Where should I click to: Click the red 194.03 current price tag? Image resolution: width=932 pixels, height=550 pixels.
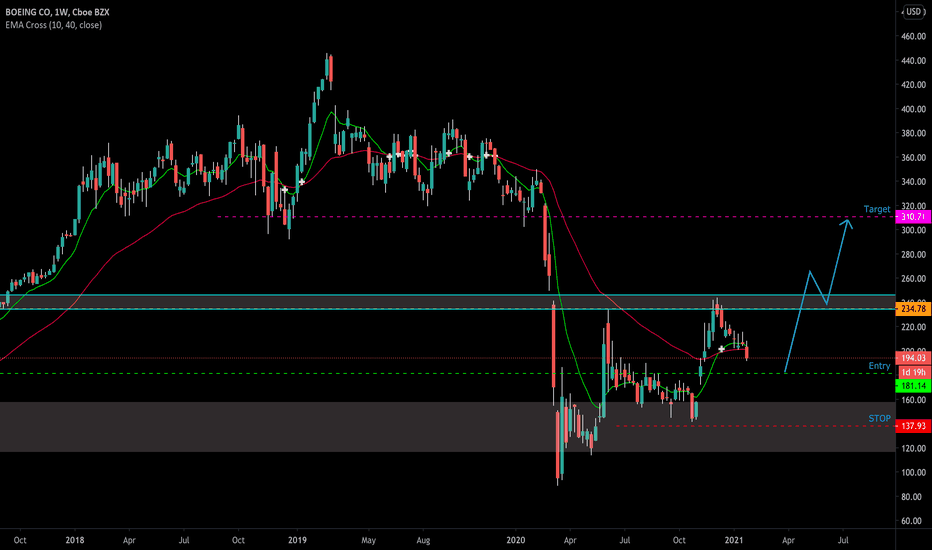click(913, 358)
